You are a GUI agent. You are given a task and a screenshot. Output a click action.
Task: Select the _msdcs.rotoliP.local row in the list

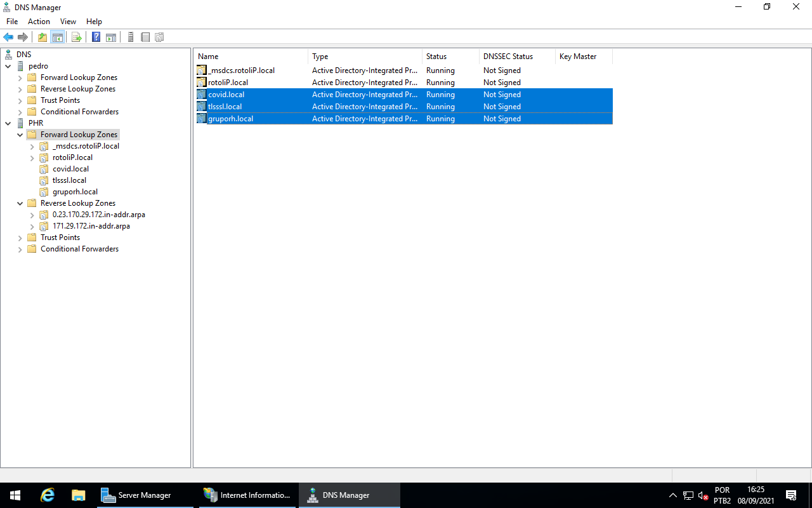click(241, 70)
